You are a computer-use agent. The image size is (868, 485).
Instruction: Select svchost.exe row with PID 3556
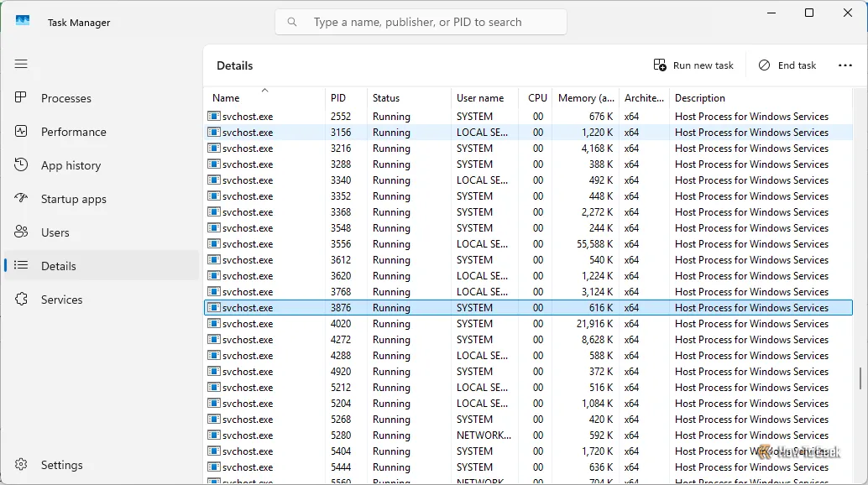(x=248, y=244)
